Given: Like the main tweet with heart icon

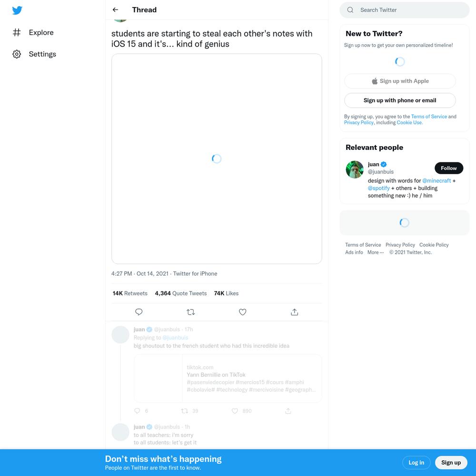Looking at the screenshot, I should tap(243, 312).
